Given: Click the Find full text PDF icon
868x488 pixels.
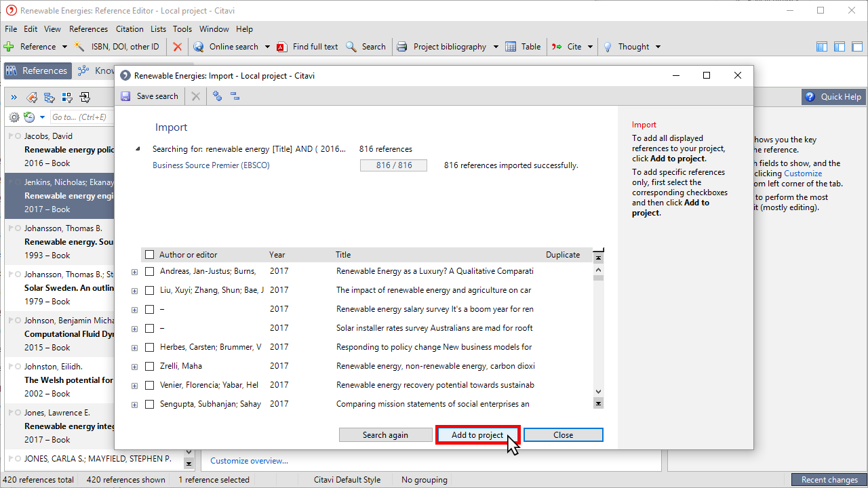Looking at the screenshot, I should pos(282,47).
